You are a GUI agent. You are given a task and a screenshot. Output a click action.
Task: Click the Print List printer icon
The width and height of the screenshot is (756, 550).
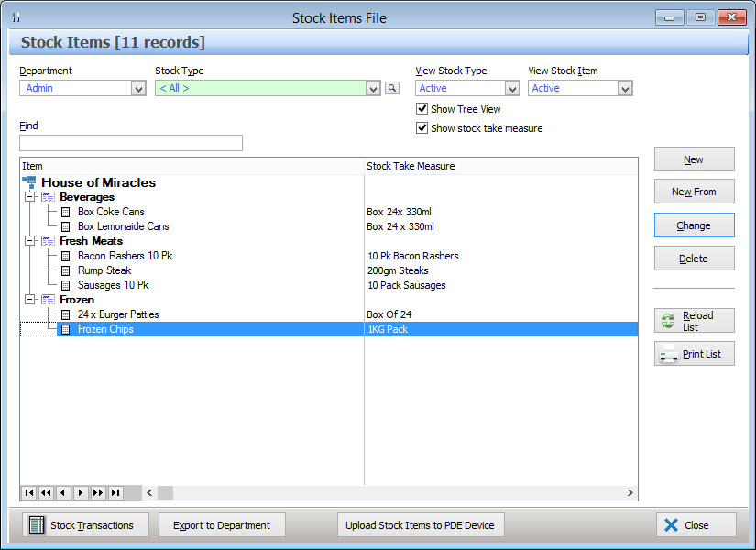[669, 354]
